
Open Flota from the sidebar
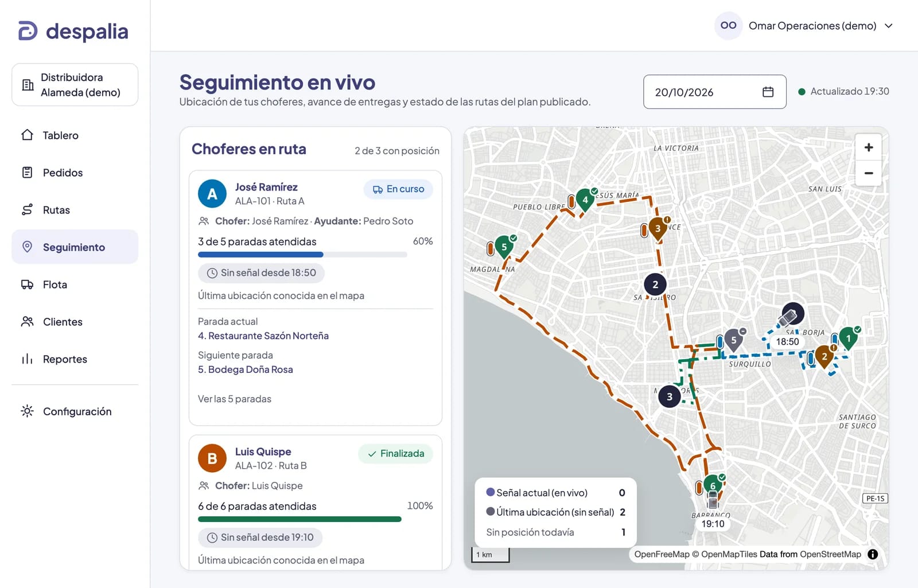coord(75,285)
